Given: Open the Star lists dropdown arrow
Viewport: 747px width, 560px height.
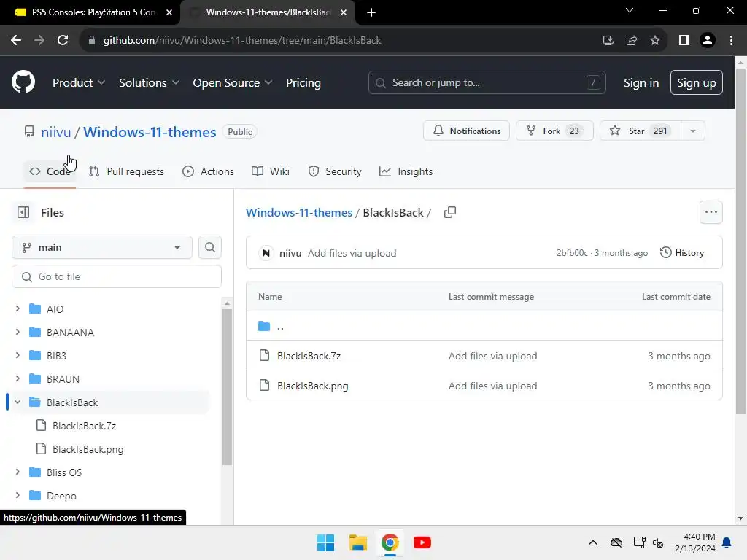Looking at the screenshot, I should coord(693,131).
